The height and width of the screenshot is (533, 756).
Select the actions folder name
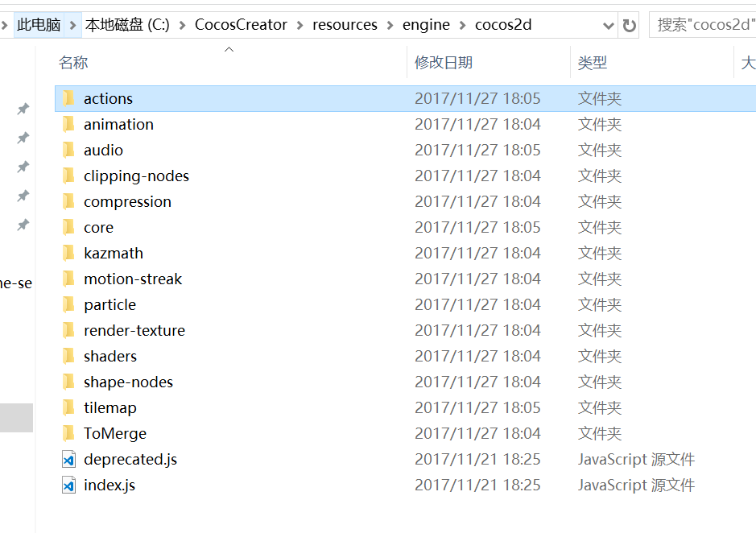(108, 98)
